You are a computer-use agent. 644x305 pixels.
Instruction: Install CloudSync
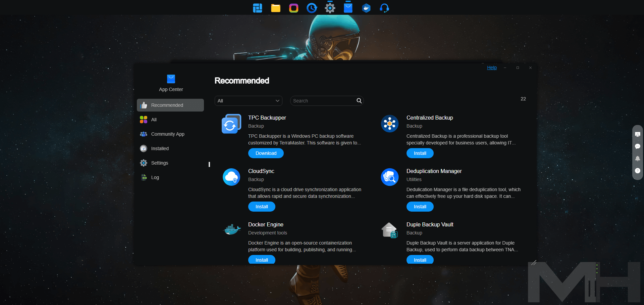262,207
